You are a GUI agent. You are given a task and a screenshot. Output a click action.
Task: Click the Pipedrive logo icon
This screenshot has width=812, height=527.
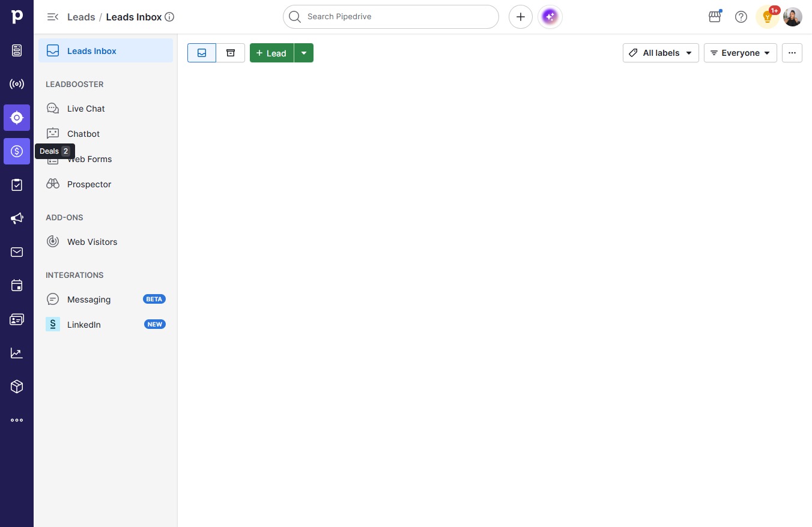point(17,17)
